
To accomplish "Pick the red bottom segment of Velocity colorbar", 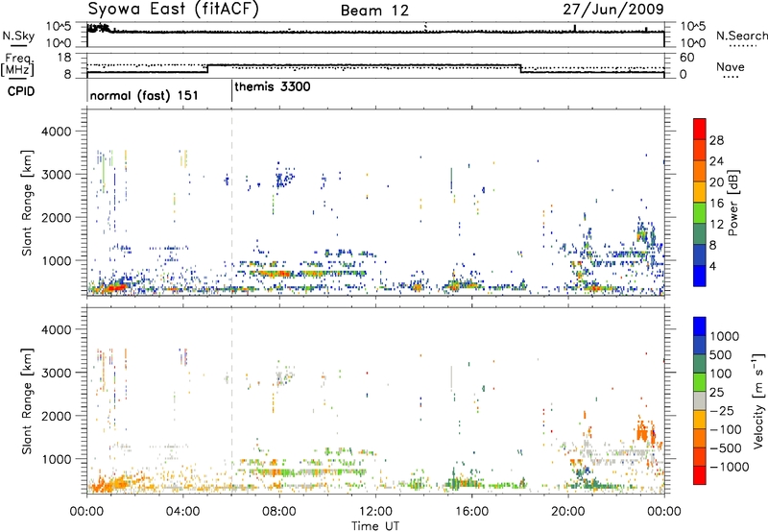I will click(700, 474).
